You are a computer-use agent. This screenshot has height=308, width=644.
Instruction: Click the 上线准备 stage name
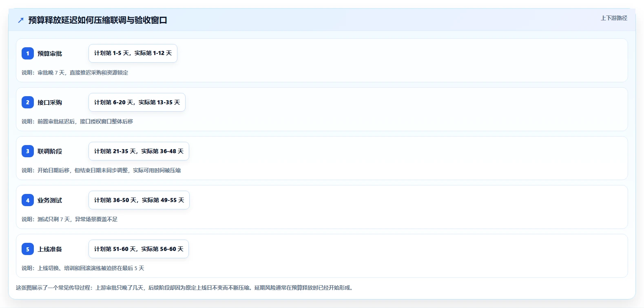[50, 249]
